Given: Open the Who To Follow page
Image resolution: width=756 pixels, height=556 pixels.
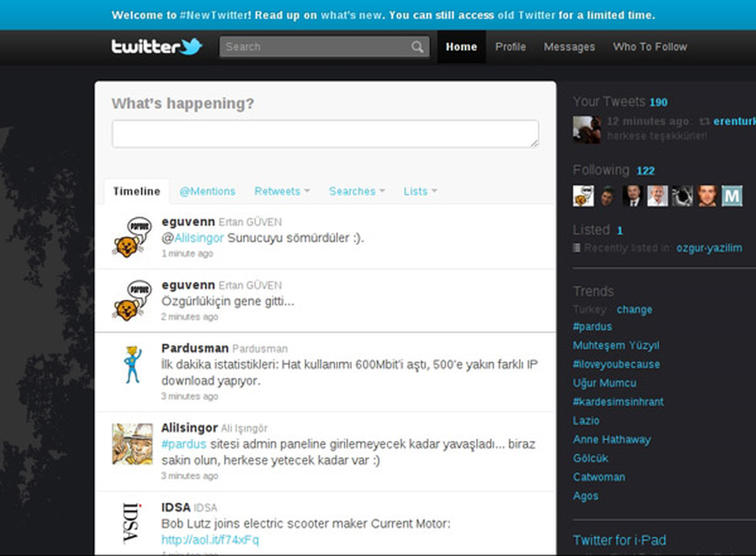Looking at the screenshot, I should [x=650, y=47].
